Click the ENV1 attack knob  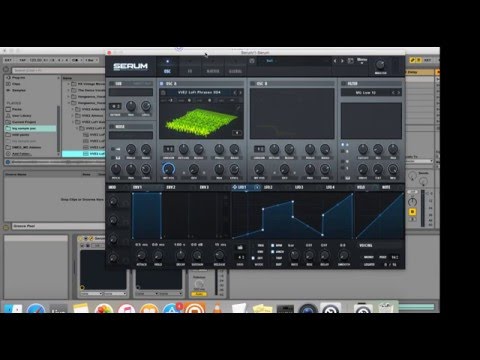click(x=141, y=256)
